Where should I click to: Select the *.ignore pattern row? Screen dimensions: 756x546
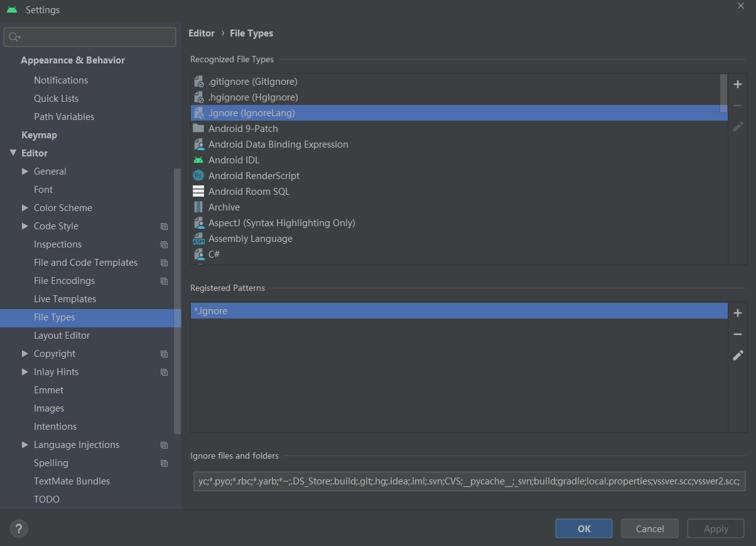pos(459,311)
